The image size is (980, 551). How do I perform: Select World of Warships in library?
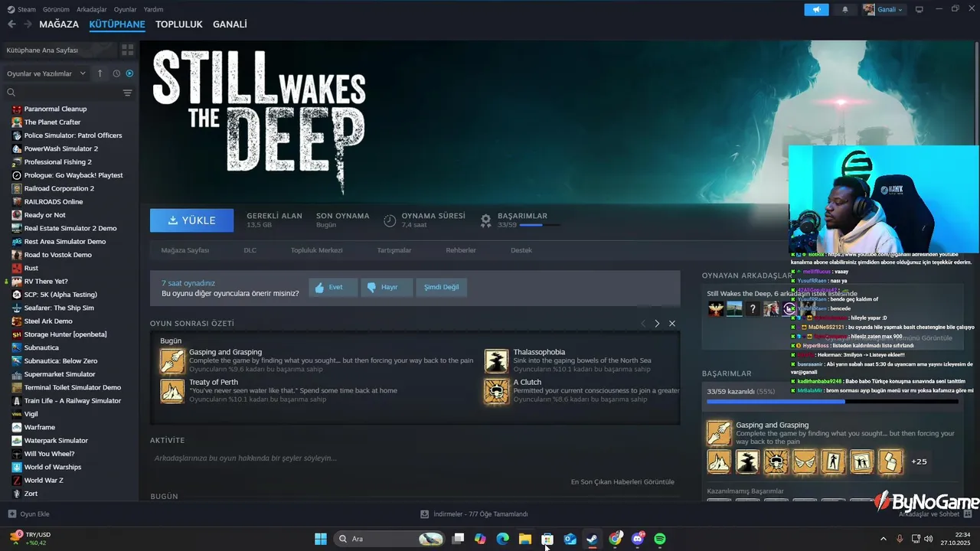(52, 467)
